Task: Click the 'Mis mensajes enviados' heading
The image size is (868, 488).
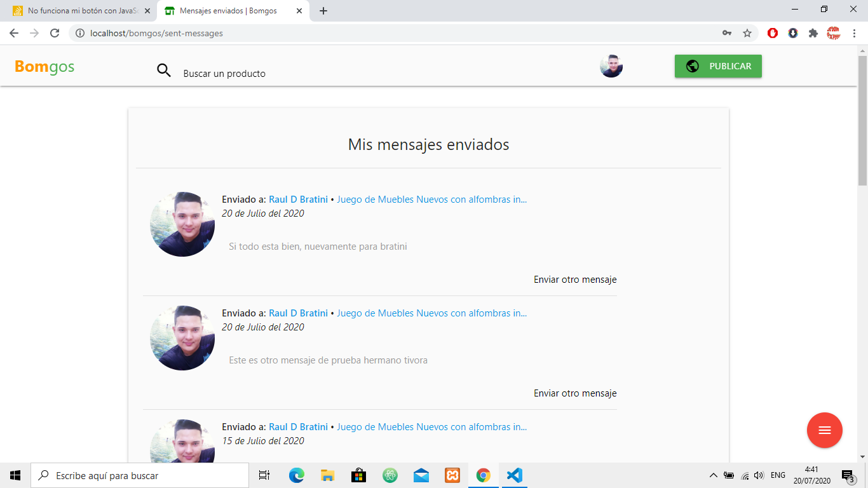Action: tap(428, 145)
